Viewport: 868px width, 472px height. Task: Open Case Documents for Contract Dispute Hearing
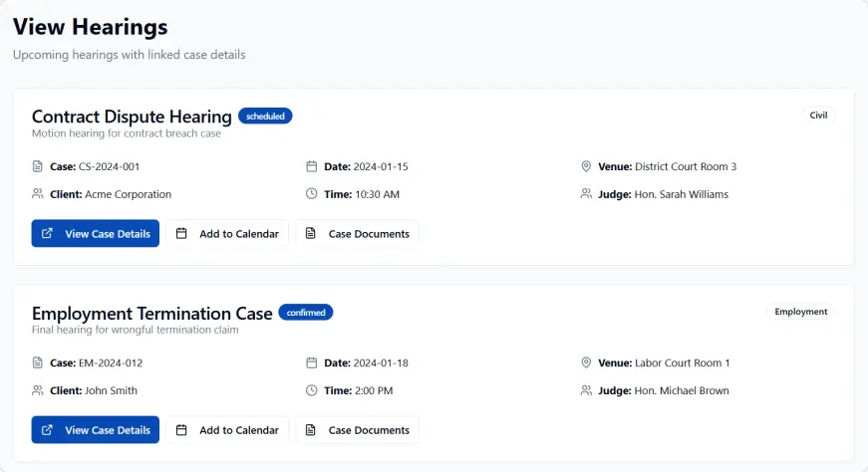[x=358, y=234]
